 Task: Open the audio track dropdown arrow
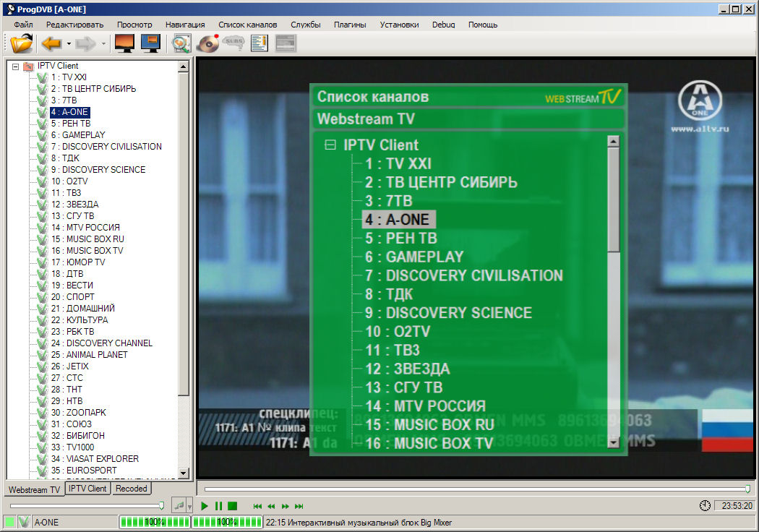pyautogui.click(x=189, y=507)
